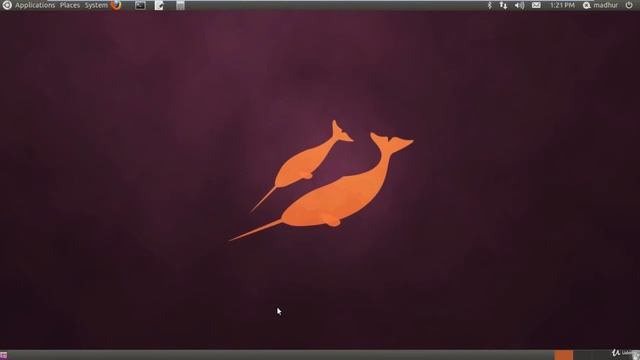Switch to the orange active workspace

(x=564, y=355)
